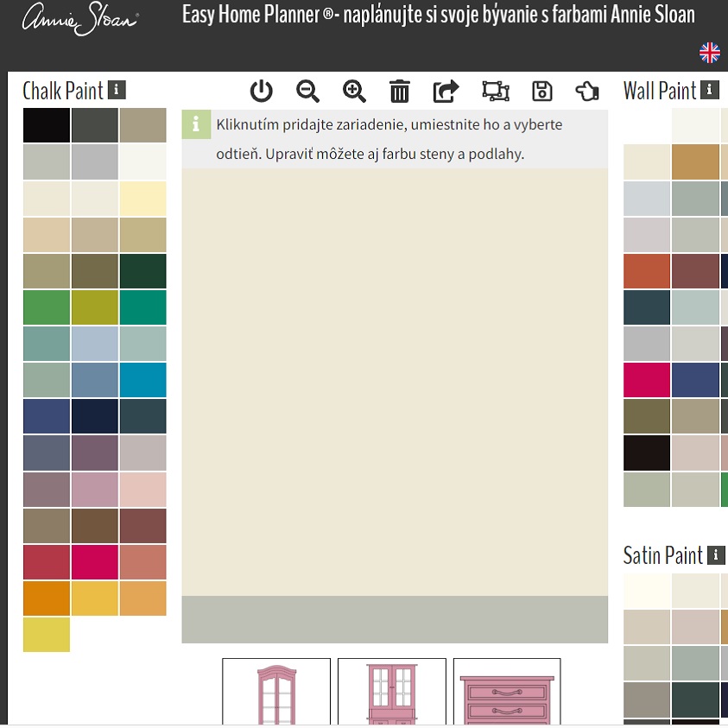
Task: Select the light pink Chalk Paint swatch
Action: tap(143, 490)
